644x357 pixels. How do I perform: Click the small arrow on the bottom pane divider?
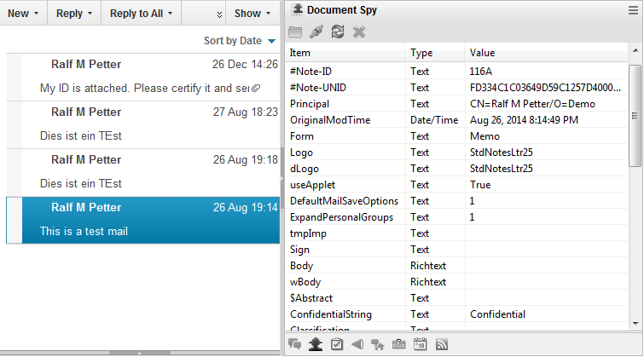tap(139, 353)
